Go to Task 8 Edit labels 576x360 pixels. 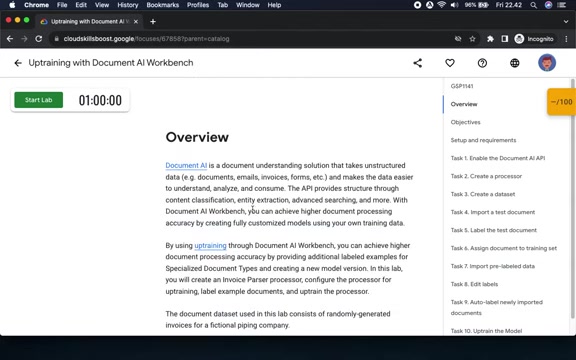click(x=474, y=284)
